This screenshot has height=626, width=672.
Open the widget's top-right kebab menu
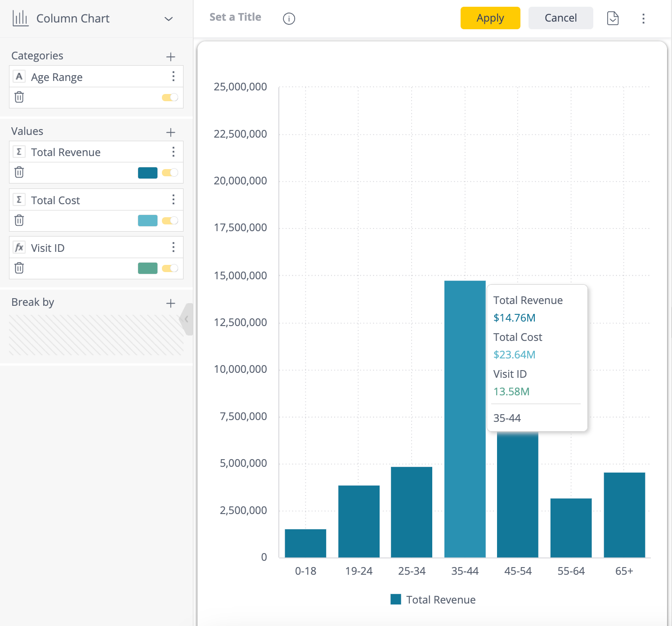coord(643,18)
